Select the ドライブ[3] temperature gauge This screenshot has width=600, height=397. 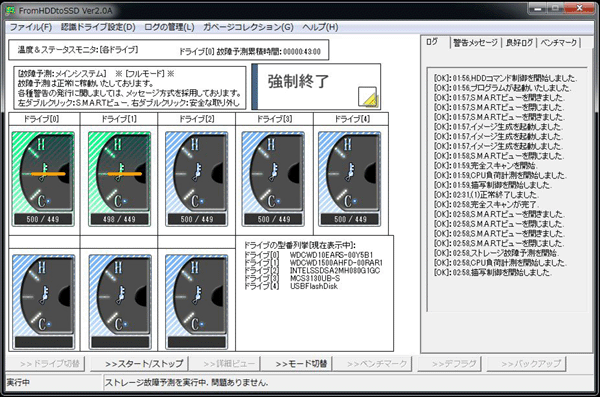(x=273, y=179)
